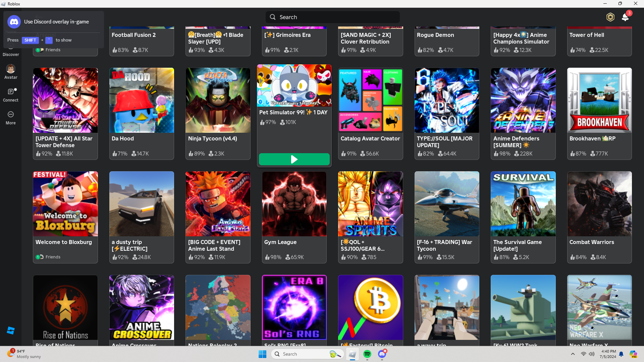
Task: Open the Wi-Fi network settings icon
Action: (x=584, y=354)
